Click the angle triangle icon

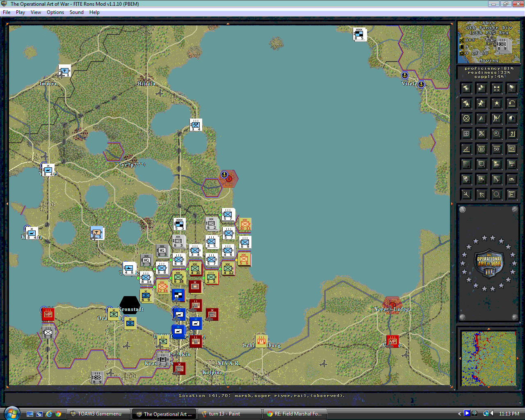coord(466,149)
